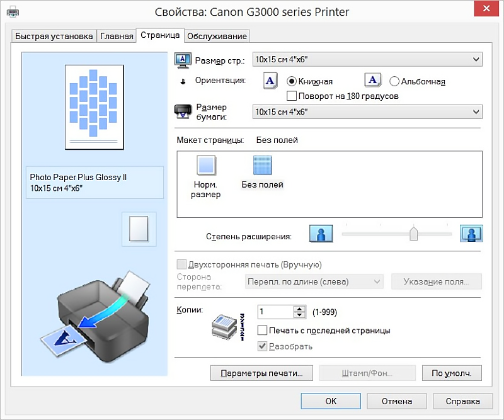Click the page layout preview thumbnail
Screen dimensions: 504x420
point(94,107)
